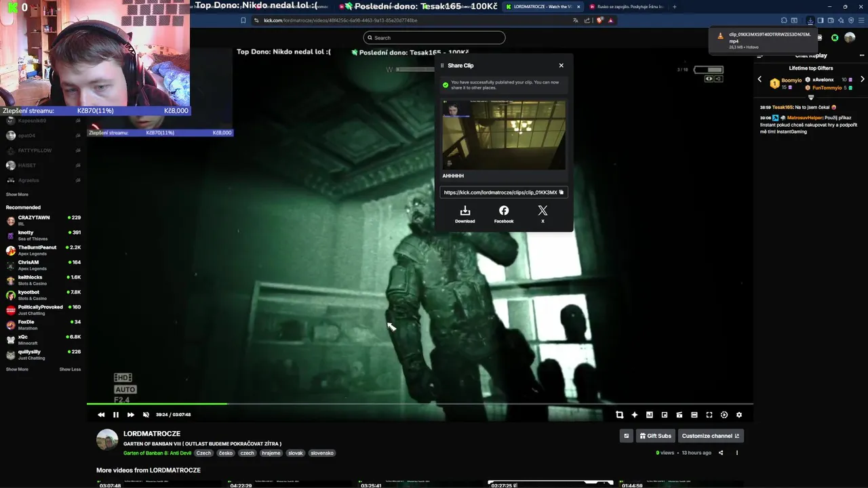The image size is (868, 488).
Task: Open the LORDMATROCZE channel avatar
Action: 107,440
